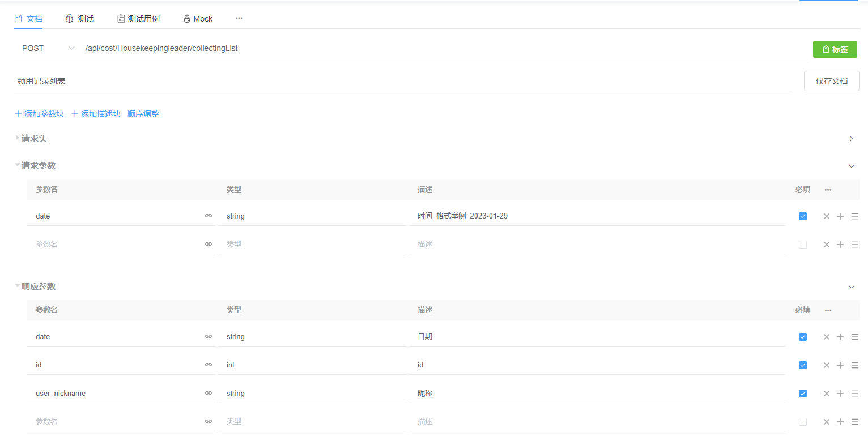
Task: Click plus icon in request date row
Action: [x=840, y=216]
